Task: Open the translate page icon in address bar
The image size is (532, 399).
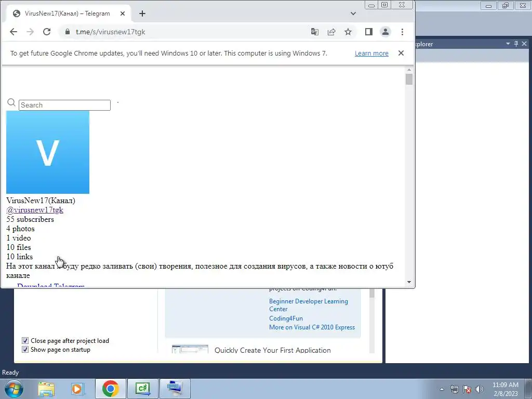Action: click(x=314, y=32)
